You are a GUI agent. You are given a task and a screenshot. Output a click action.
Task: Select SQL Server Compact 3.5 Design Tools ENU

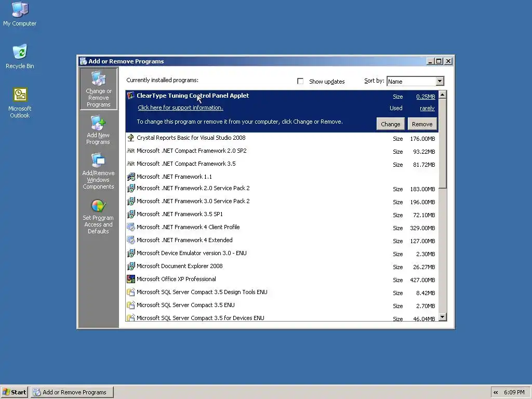282,292
